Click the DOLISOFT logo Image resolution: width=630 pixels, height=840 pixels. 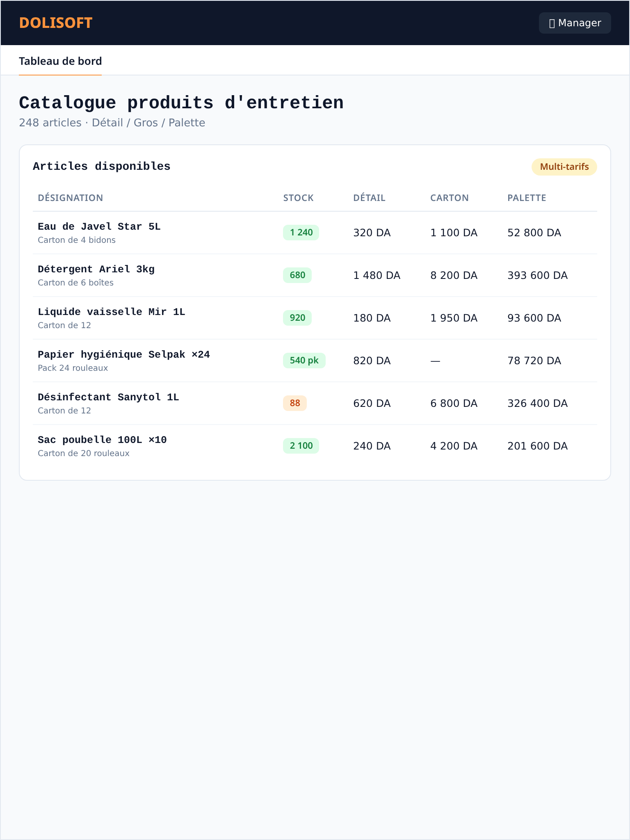click(56, 23)
